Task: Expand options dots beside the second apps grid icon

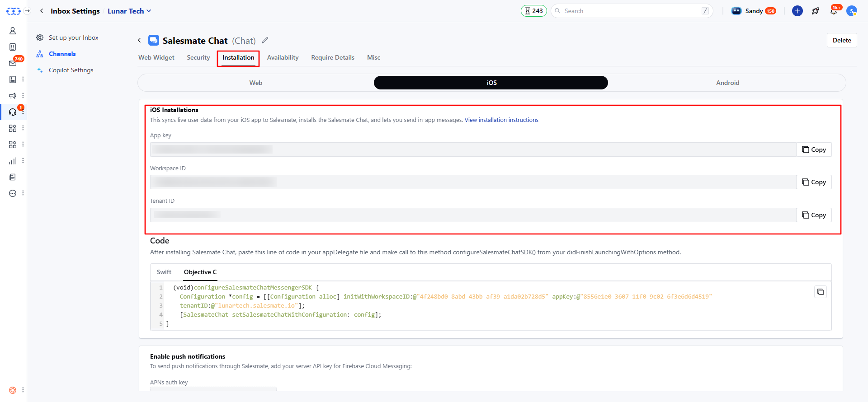Action: pyautogui.click(x=23, y=145)
